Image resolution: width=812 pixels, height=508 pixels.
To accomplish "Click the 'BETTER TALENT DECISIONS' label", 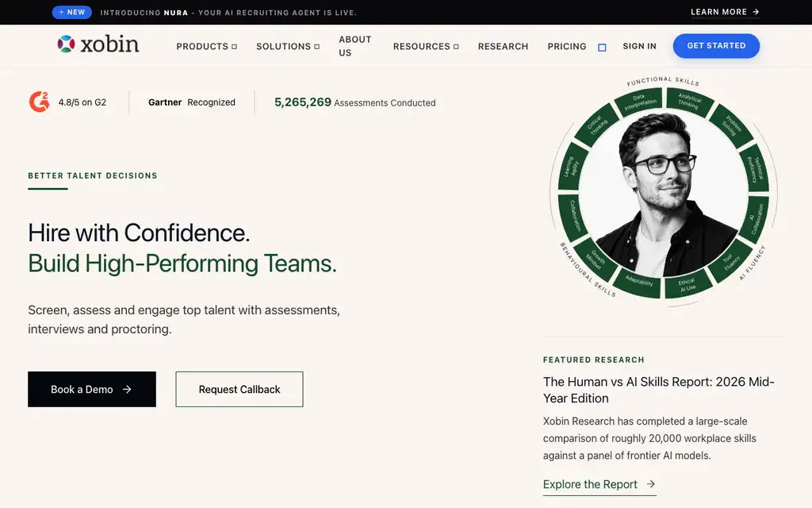I will [x=93, y=175].
